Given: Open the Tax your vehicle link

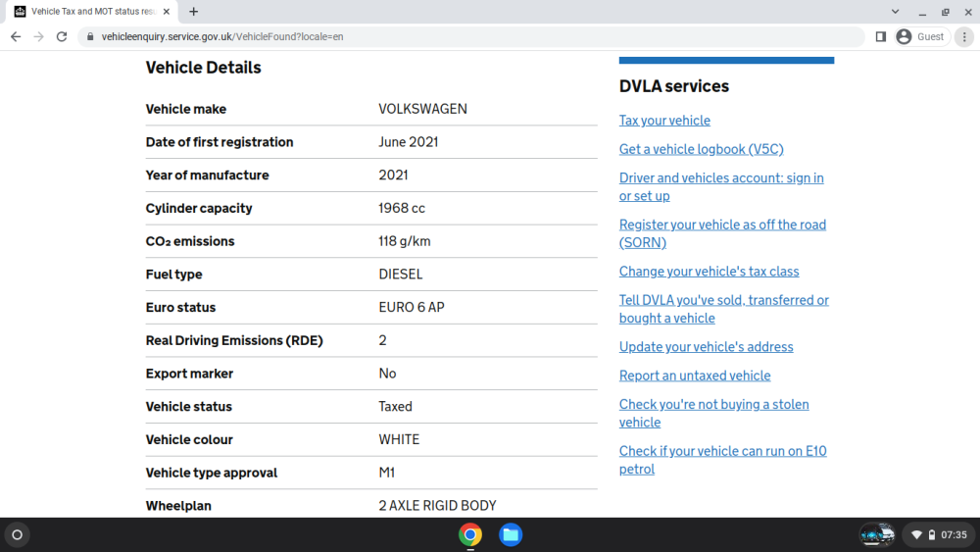Looking at the screenshot, I should click(664, 120).
